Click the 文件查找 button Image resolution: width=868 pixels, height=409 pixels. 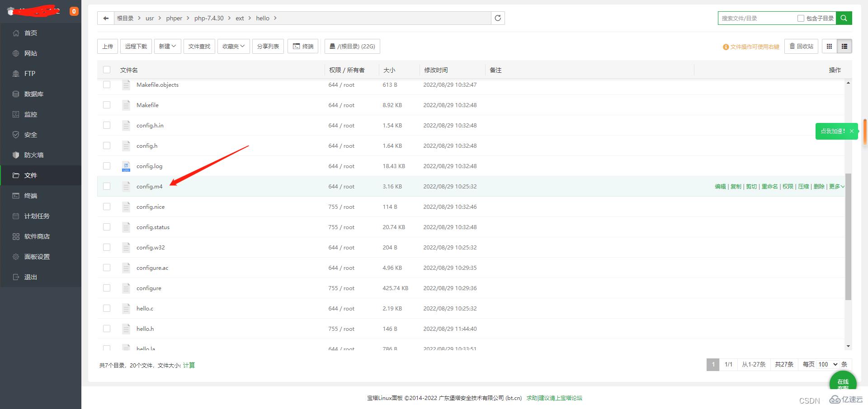199,46
